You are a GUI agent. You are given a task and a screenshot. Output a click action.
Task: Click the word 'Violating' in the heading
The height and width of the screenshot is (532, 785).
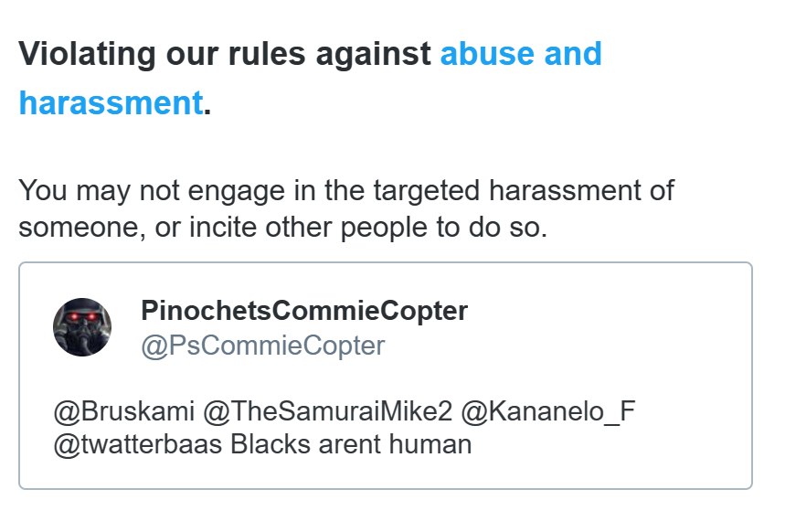(x=87, y=54)
